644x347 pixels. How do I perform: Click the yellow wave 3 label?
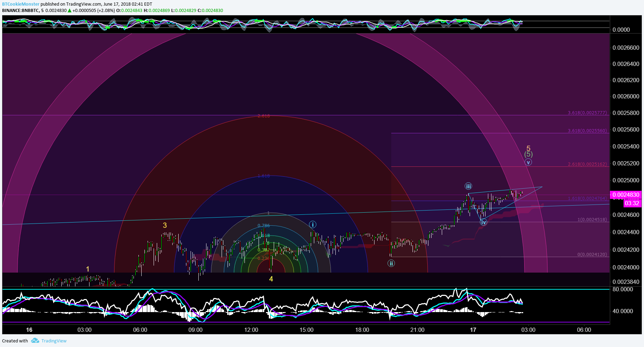[x=165, y=225]
